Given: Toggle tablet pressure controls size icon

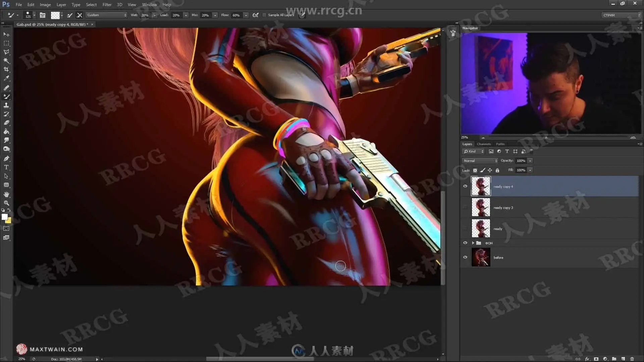Looking at the screenshot, I should (x=302, y=15).
